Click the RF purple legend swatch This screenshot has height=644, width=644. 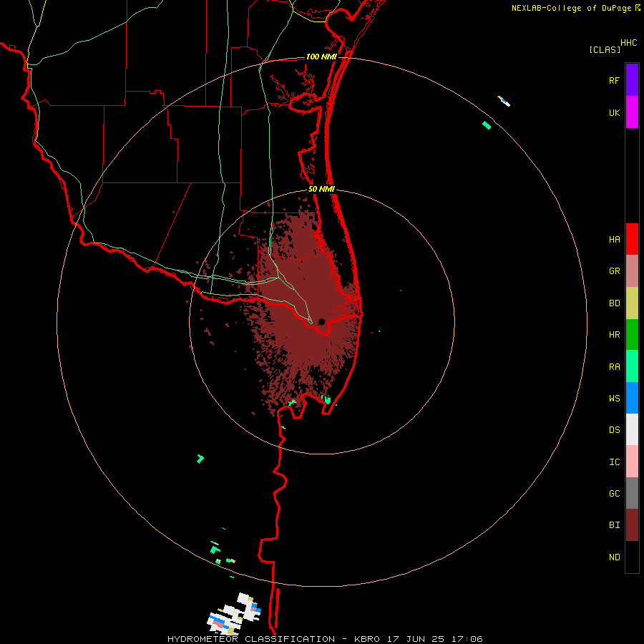tap(632, 80)
